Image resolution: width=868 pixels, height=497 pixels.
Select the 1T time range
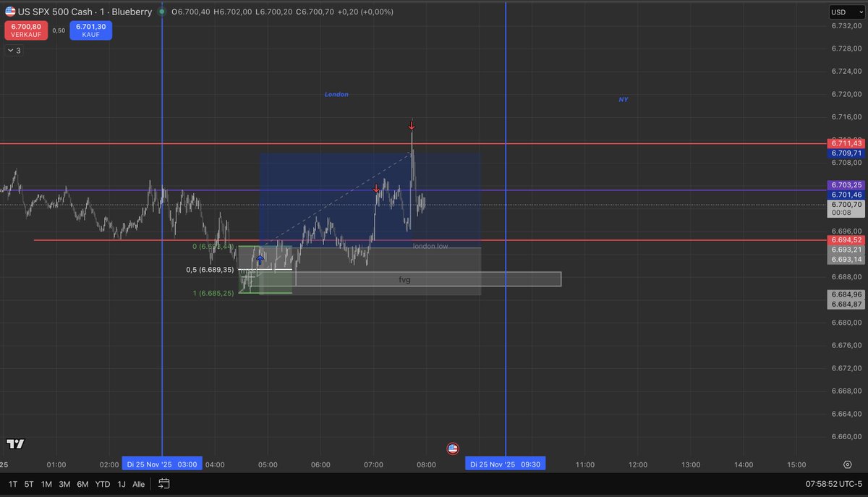pos(13,484)
